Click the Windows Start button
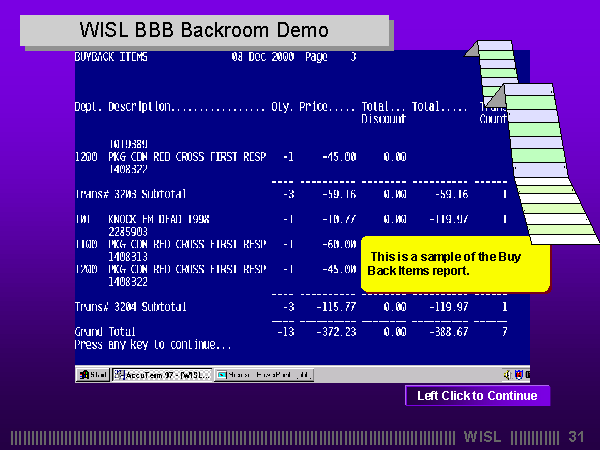The height and width of the screenshot is (450, 600). pyautogui.click(x=93, y=375)
